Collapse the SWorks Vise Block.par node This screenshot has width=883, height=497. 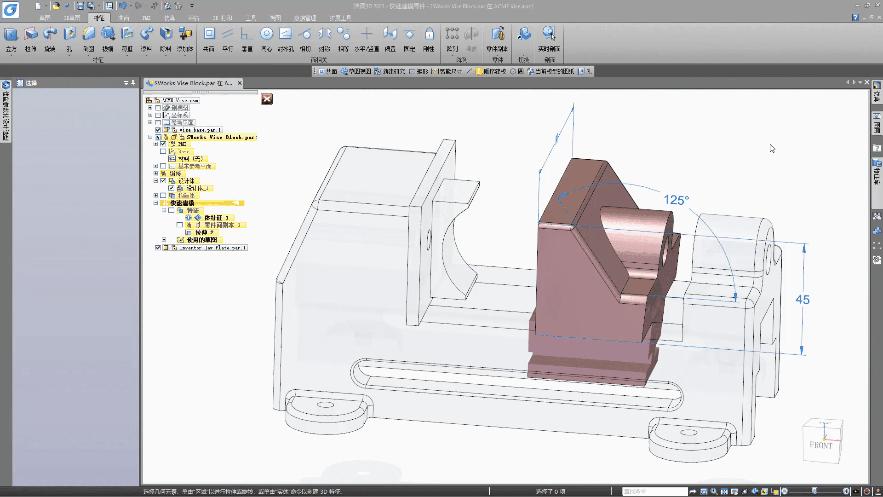tap(149, 137)
